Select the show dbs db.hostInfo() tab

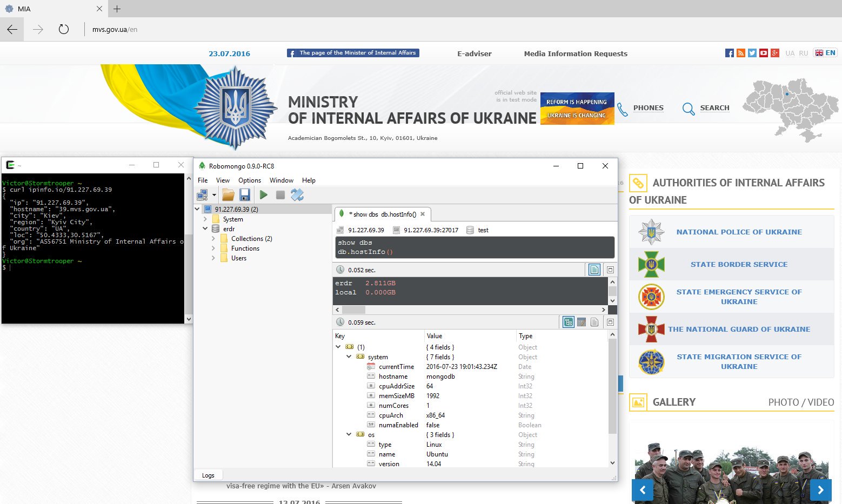click(382, 214)
